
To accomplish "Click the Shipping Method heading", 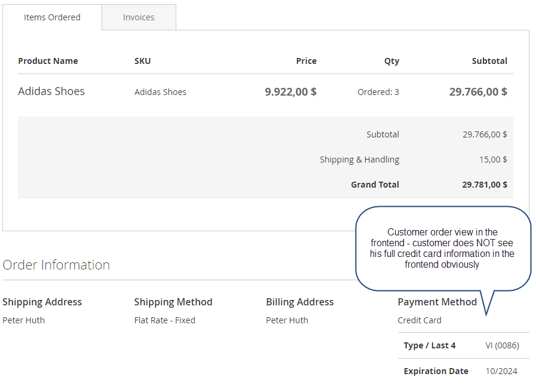I will click(x=173, y=302).
